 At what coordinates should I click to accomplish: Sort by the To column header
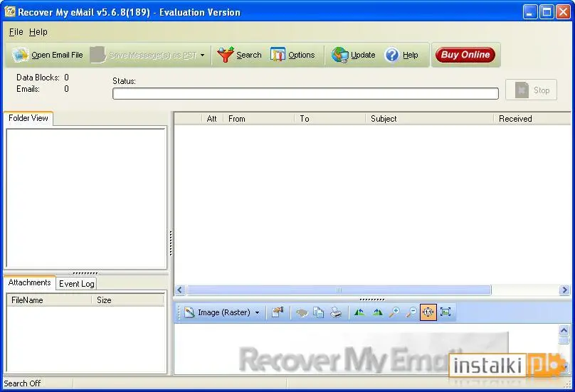[x=330, y=119]
